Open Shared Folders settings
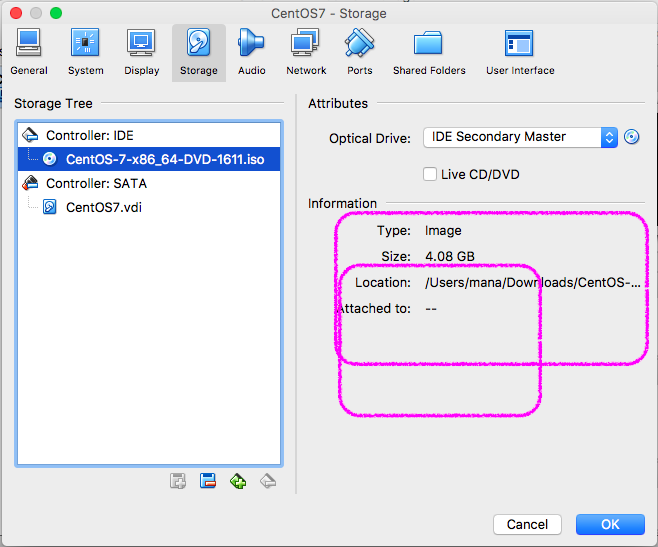Image resolution: width=658 pixels, height=547 pixels. point(429,52)
